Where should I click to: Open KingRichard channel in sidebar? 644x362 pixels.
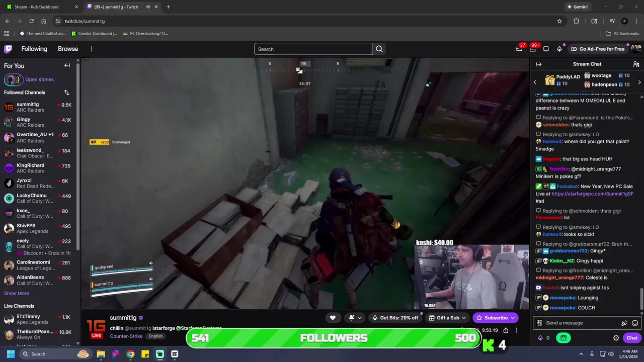[38, 168]
